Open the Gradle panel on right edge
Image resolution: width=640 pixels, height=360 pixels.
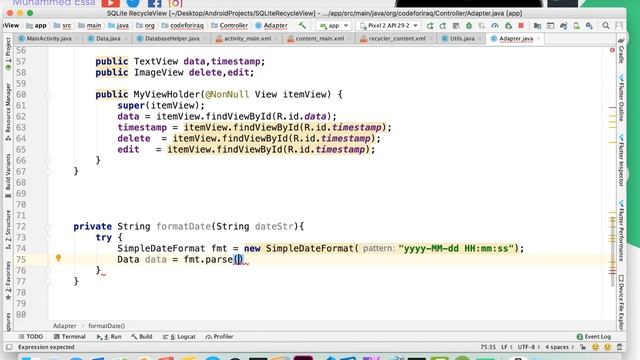621,51
